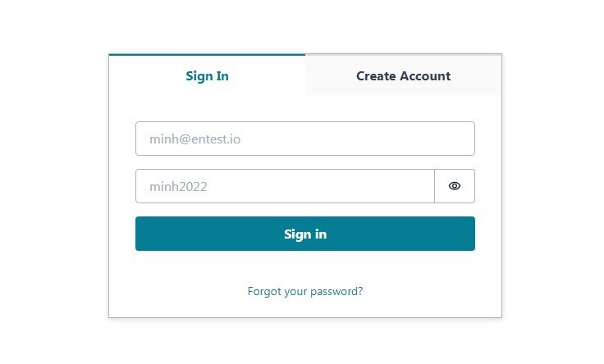Focus the email field showing minh@entest.io

(305, 139)
